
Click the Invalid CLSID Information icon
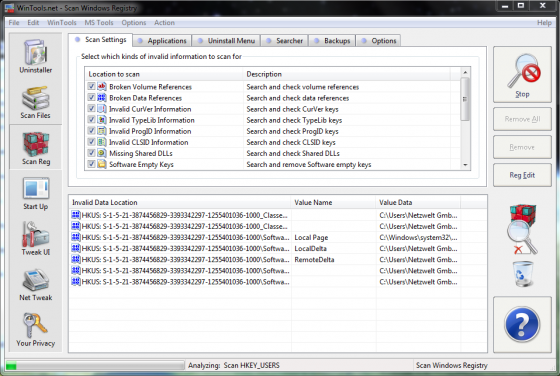pos(102,142)
